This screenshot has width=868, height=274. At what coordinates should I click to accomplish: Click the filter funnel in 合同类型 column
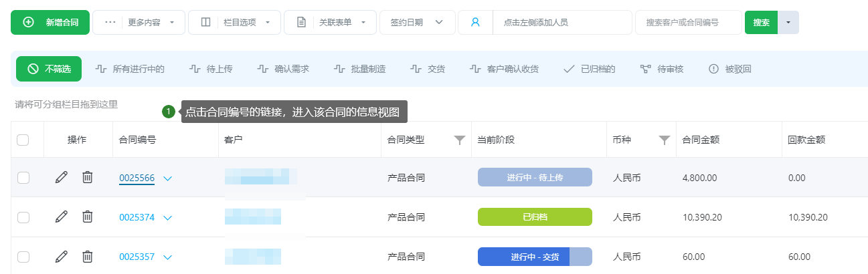(459, 140)
